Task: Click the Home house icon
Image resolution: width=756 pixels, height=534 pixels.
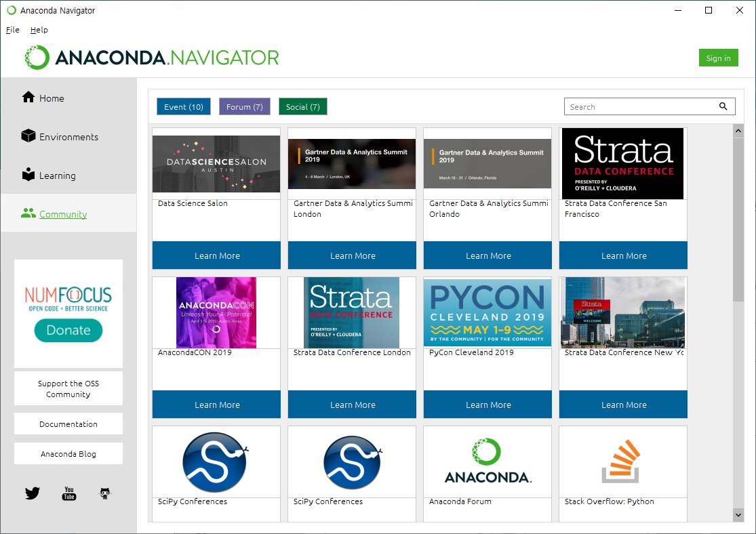Action: coord(28,98)
